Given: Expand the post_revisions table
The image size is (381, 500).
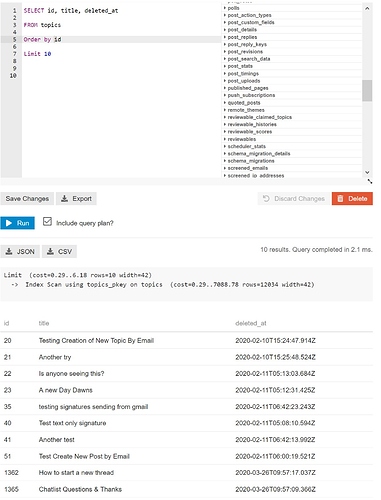Looking at the screenshot, I should click(244, 52).
